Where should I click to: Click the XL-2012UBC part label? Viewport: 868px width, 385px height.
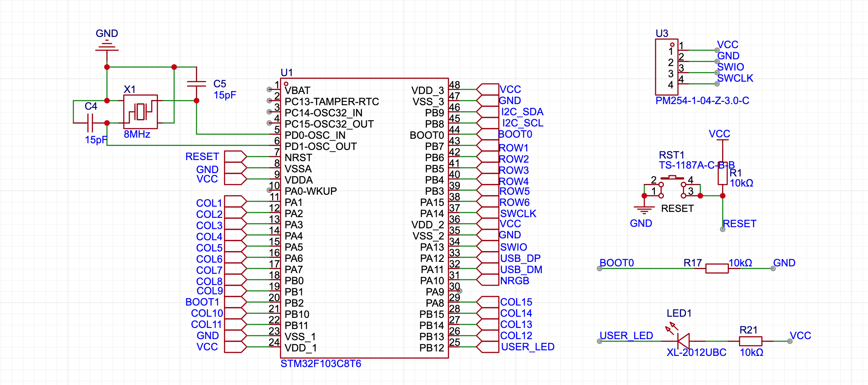(697, 353)
